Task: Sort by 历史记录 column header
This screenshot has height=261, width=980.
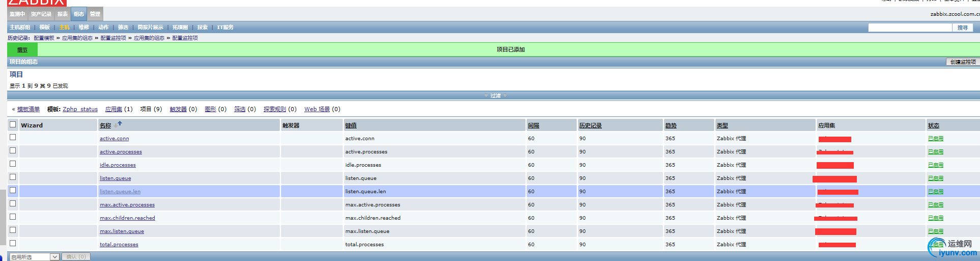Action: (x=590, y=125)
